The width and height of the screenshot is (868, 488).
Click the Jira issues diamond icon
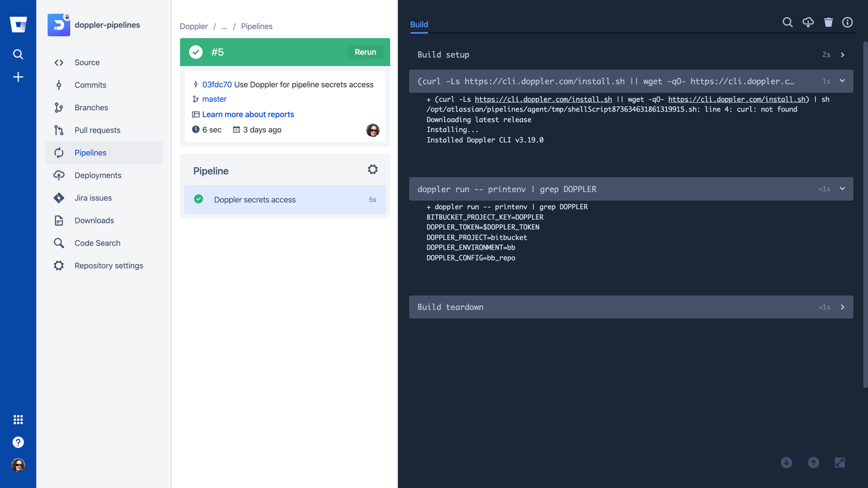[x=59, y=198]
